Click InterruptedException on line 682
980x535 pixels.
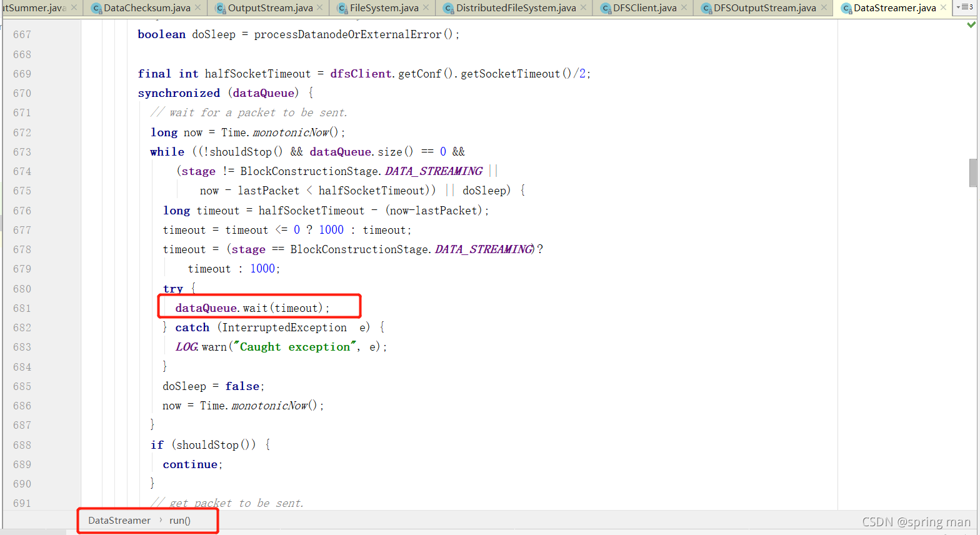click(284, 327)
